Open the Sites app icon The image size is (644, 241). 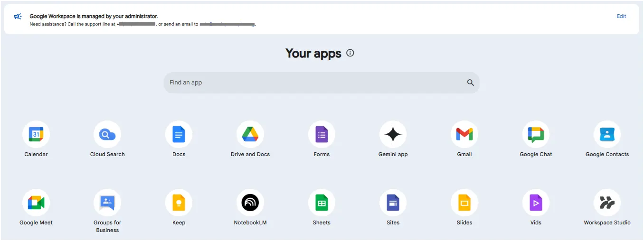(x=393, y=203)
